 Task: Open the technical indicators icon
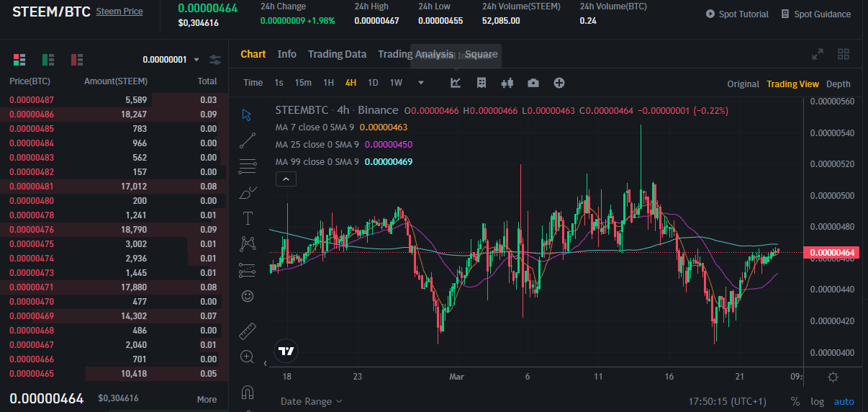pyautogui.click(x=456, y=83)
